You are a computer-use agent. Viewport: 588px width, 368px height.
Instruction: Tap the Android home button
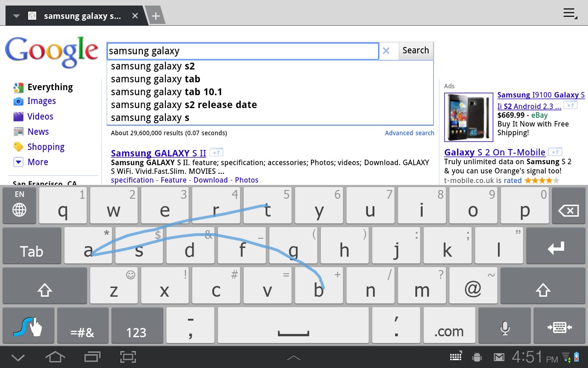coord(55,357)
